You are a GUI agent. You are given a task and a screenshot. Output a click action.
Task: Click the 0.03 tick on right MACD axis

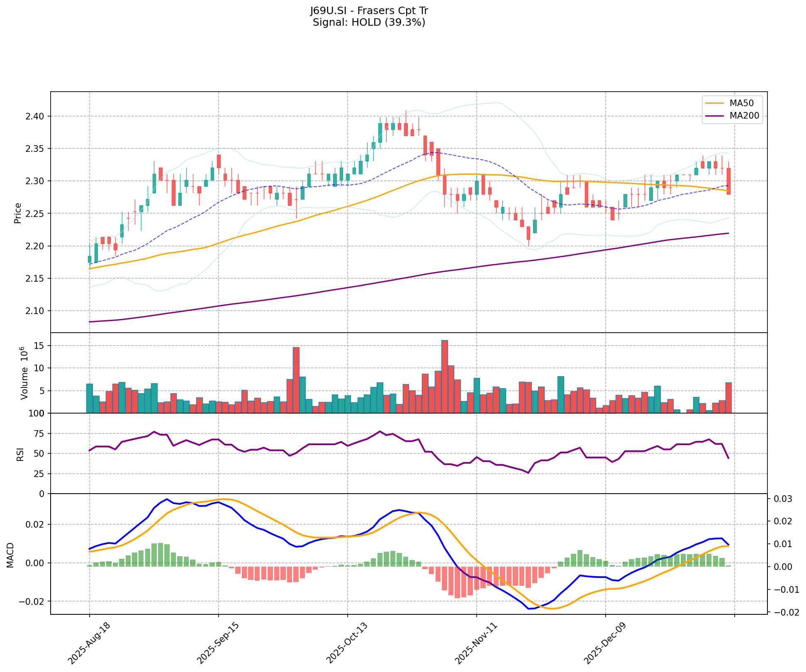(782, 499)
